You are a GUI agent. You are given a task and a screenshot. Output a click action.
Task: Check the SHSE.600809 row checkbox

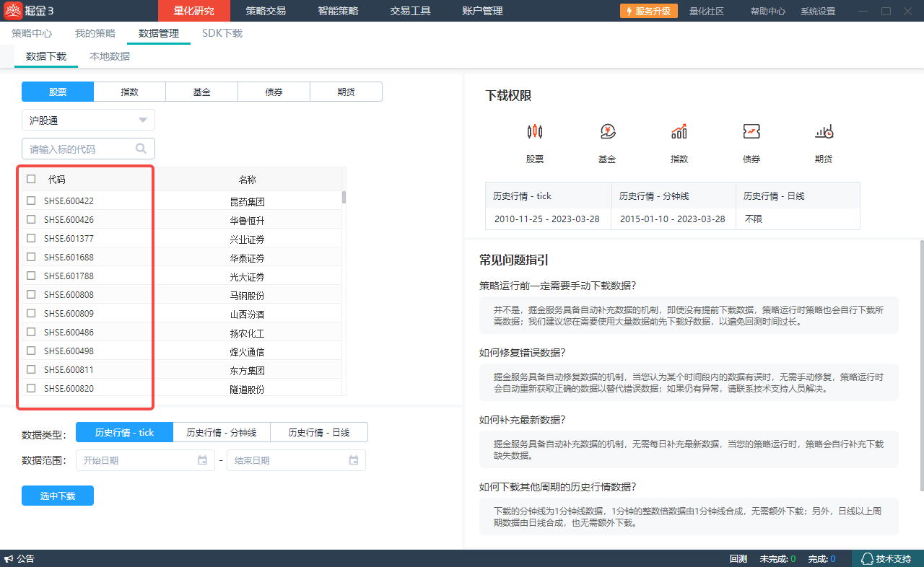(x=31, y=313)
